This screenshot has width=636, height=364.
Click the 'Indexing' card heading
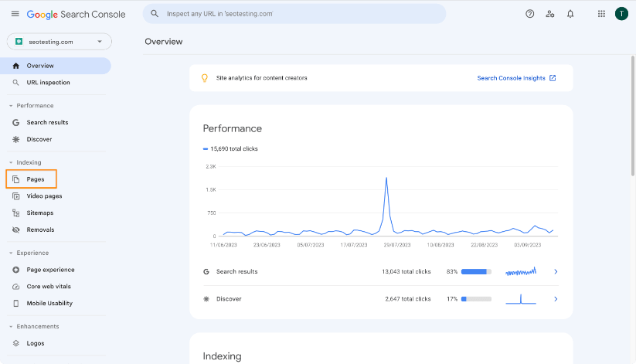click(222, 356)
